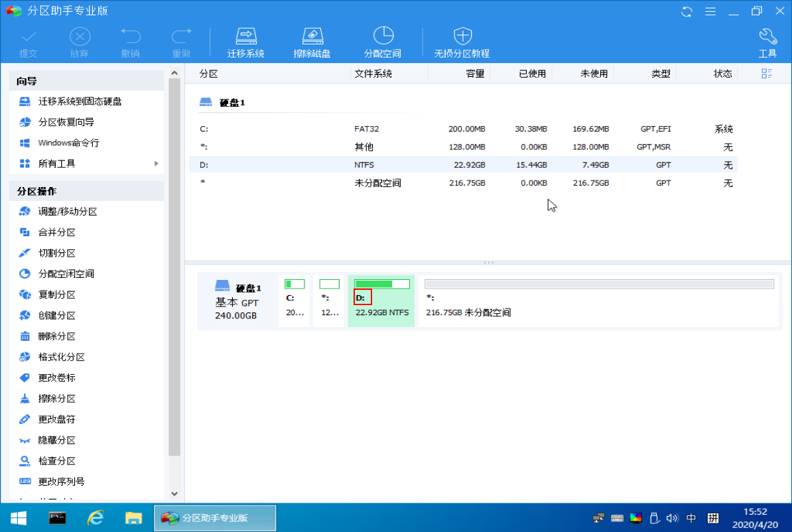Click the 未使用 column header
Image resolution: width=792 pixels, height=532 pixels.
pyautogui.click(x=594, y=74)
